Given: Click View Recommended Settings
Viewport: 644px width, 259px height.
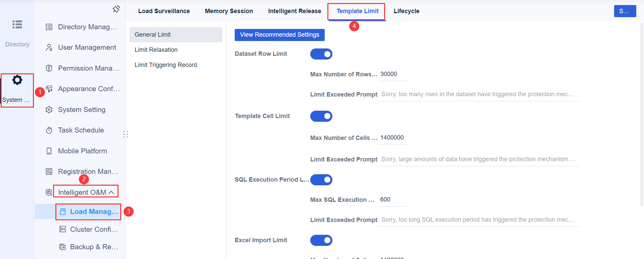Looking at the screenshot, I should (x=279, y=35).
